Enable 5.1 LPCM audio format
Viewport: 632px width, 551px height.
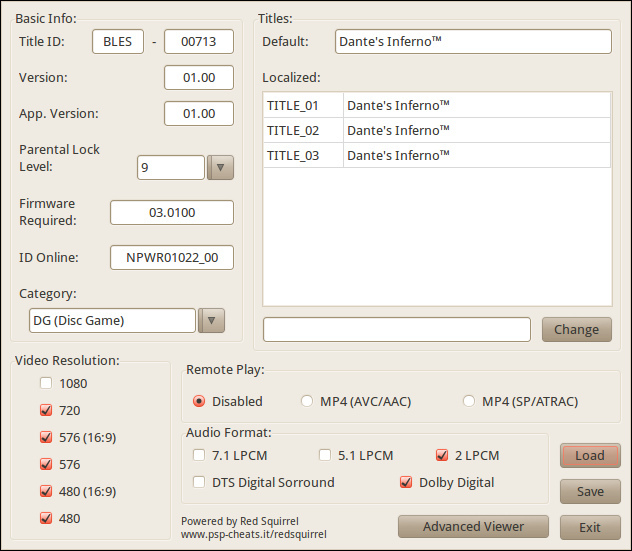click(x=325, y=455)
